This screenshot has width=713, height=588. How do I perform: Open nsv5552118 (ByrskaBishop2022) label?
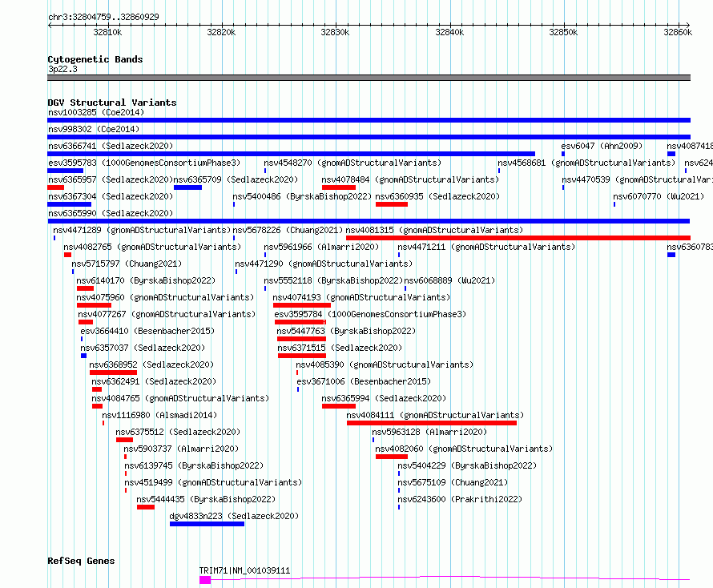333,280
